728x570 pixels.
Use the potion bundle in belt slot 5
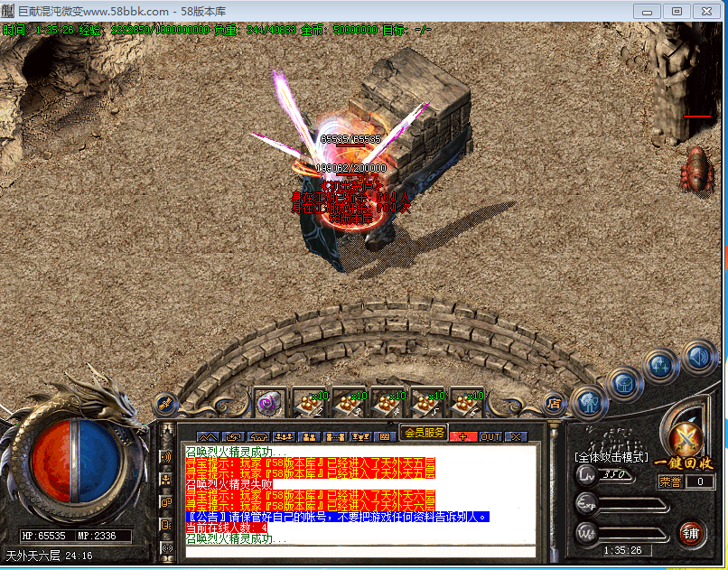point(426,403)
